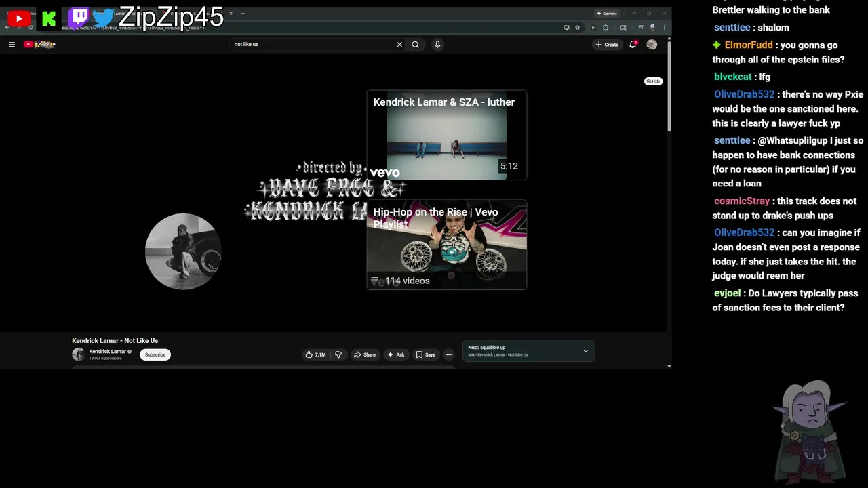Click Kendrick Lamar channel name
The width and height of the screenshot is (868, 488).
click(x=108, y=352)
